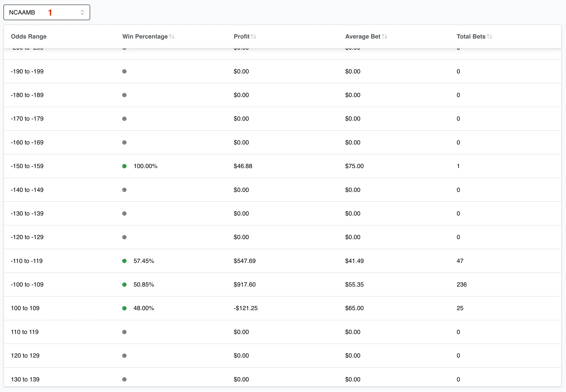Click the green dot beside 50.85%
This screenshot has height=392, width=566.
[x=124, y=285]
